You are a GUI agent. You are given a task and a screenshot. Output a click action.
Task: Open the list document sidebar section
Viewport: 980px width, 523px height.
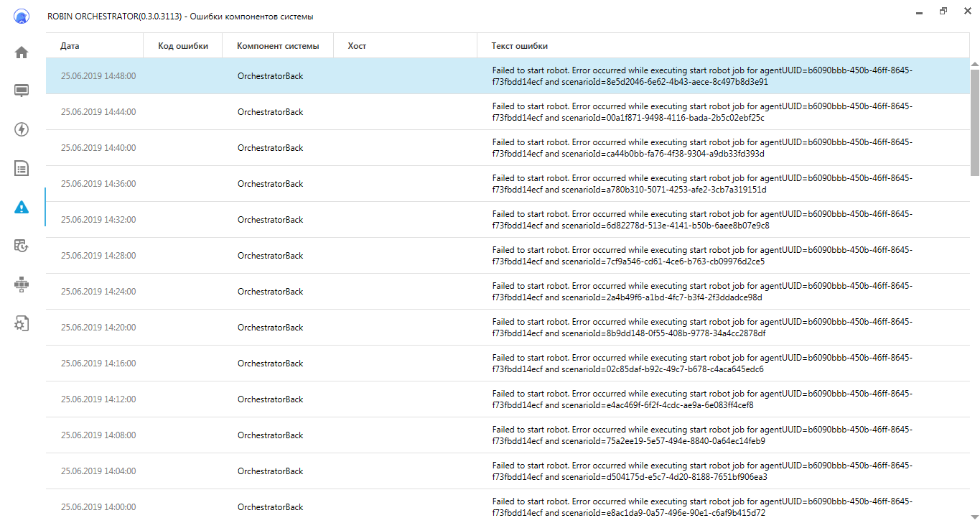click(x=22, y=169)
